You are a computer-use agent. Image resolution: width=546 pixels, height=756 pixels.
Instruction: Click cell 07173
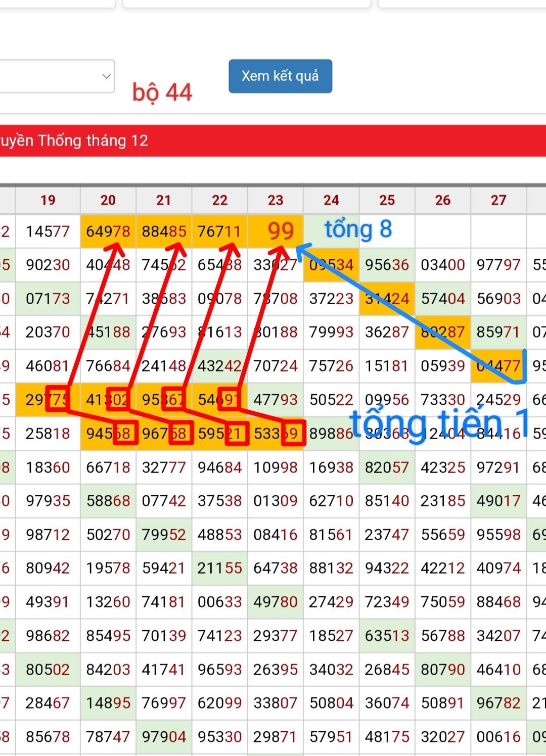point(48,299)
